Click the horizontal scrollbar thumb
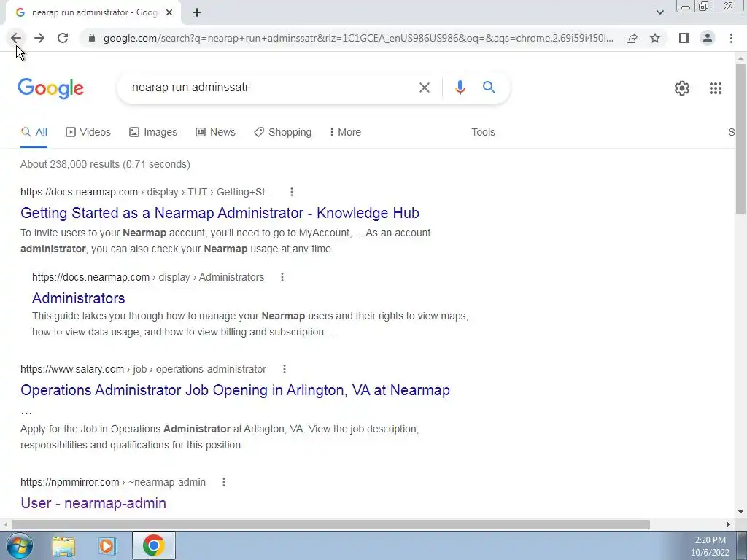 pyautogui.click(x=330, y=524)
